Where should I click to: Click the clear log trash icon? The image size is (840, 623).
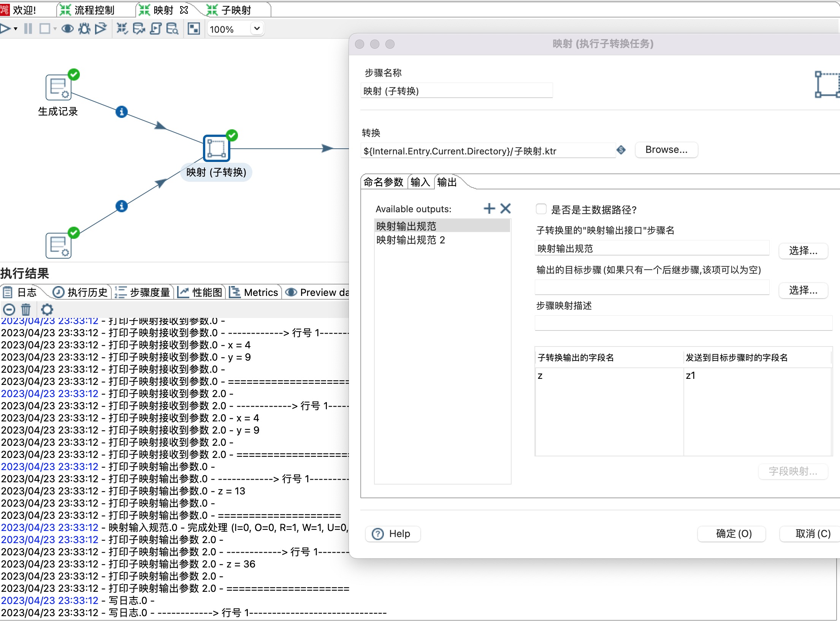pyautogui.click(x=26, y=309)
